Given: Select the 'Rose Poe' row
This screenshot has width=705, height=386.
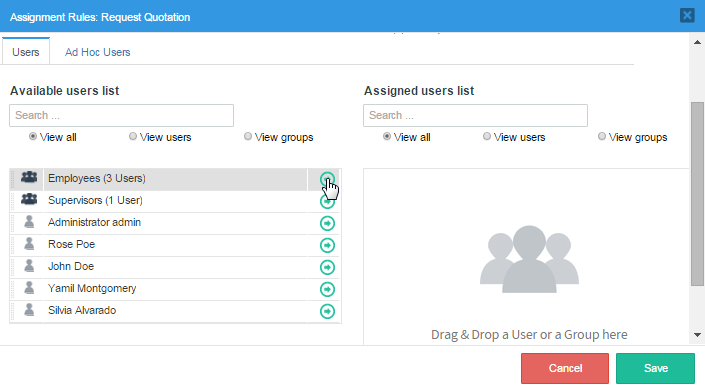Looking at the screenshot, I should tap(175, 245).
